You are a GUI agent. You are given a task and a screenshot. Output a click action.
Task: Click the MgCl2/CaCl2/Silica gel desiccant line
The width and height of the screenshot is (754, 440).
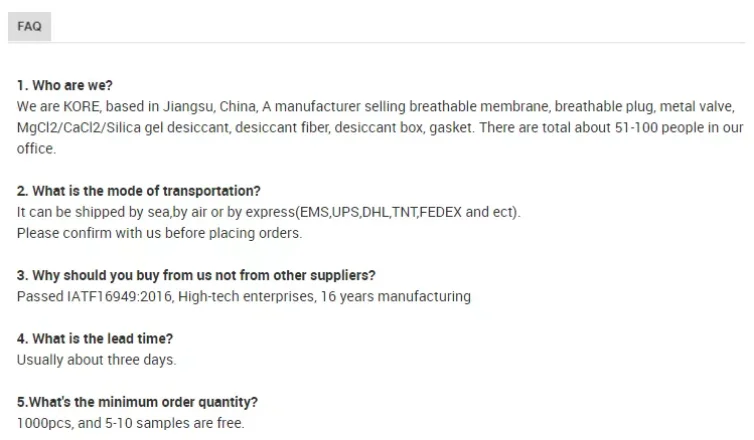click(380, 127)
